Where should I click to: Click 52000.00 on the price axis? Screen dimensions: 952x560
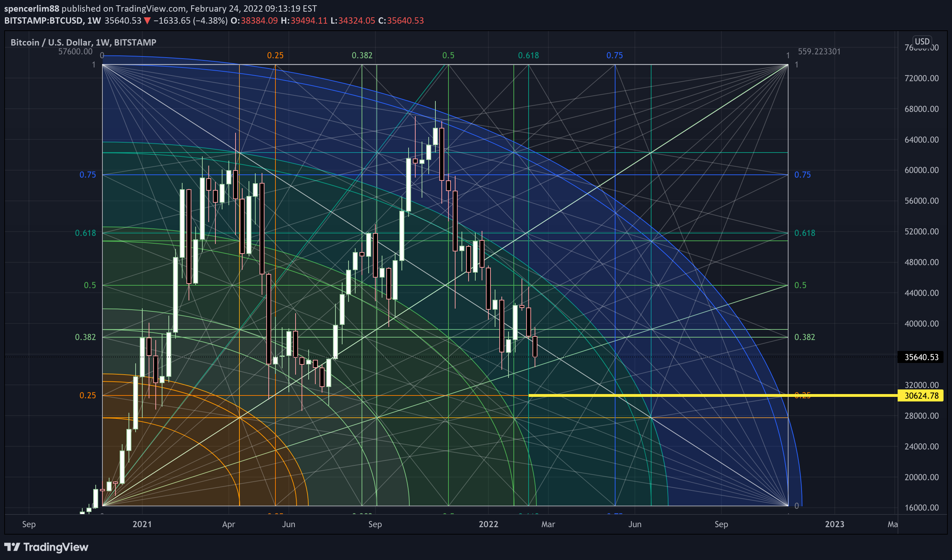pos(921,231)
